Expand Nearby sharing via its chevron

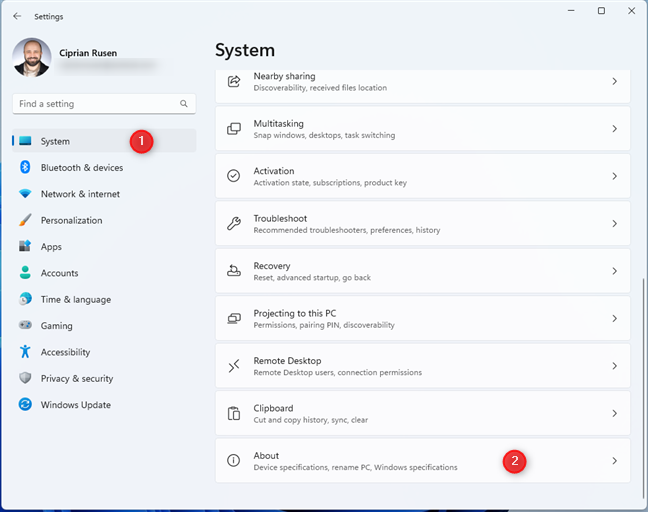(615, 81)
